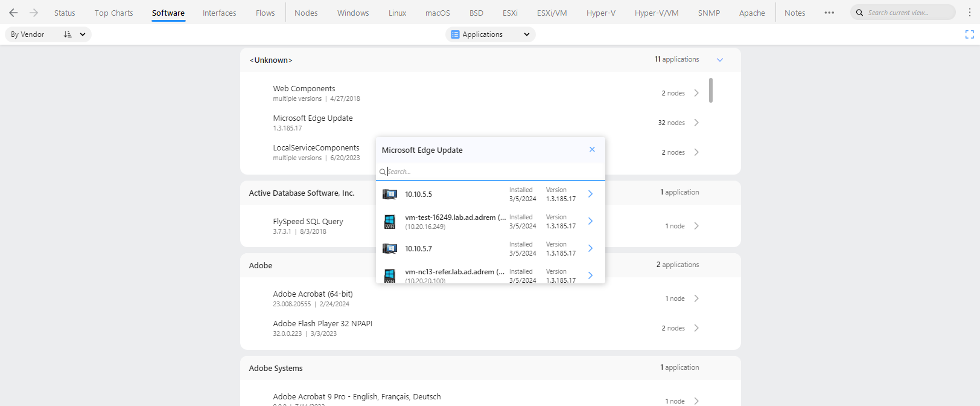Open the Hyper-V tab
Screen dimensions: 980x406
tap(601, 13)
